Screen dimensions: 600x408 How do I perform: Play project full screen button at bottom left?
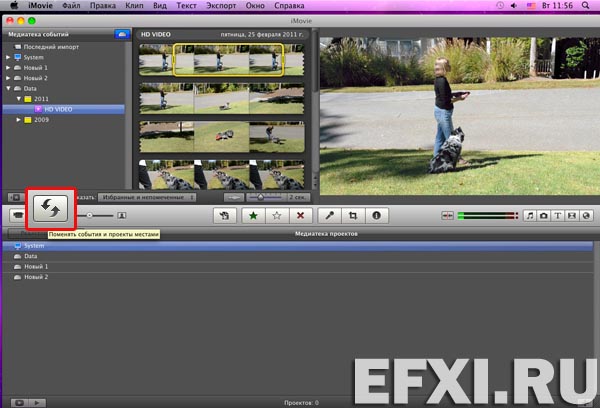coord(19,403)
